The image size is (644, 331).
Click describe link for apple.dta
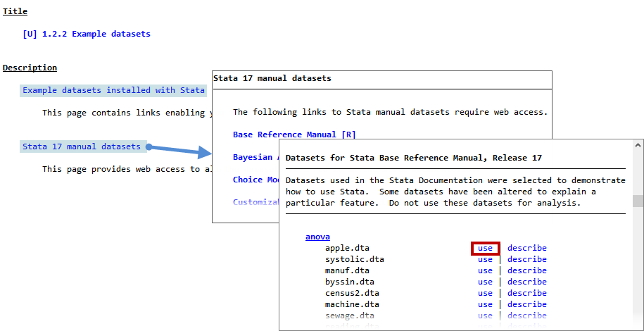pos(527,249)
